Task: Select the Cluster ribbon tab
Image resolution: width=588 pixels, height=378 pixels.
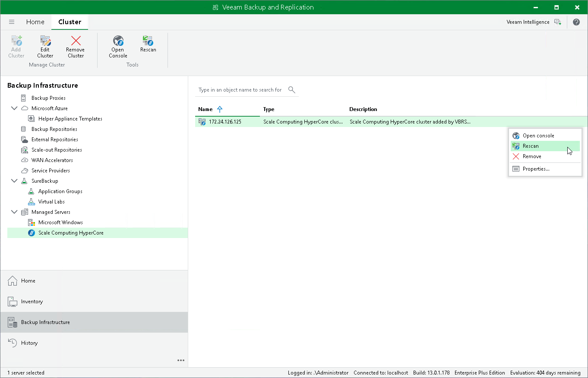Action: click(x=70, y=22)
